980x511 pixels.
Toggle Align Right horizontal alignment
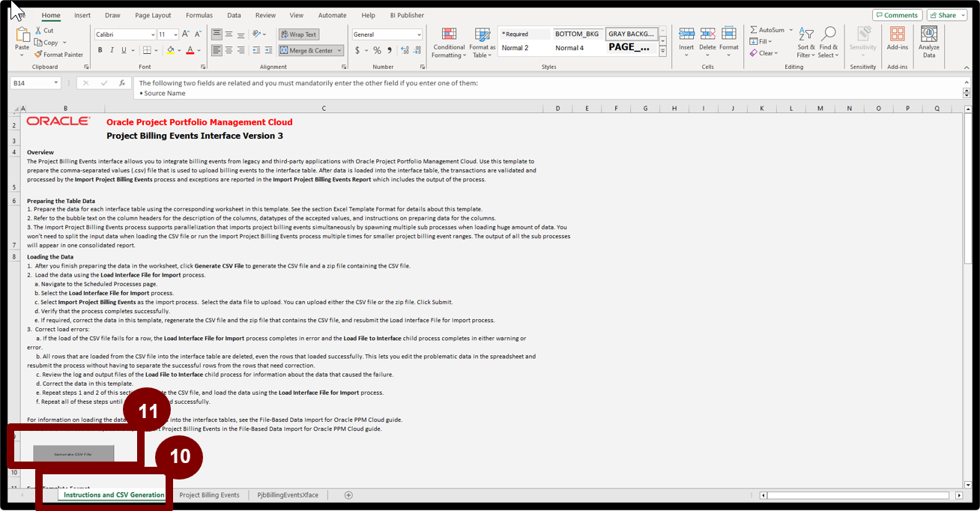(x=241, y=50)
